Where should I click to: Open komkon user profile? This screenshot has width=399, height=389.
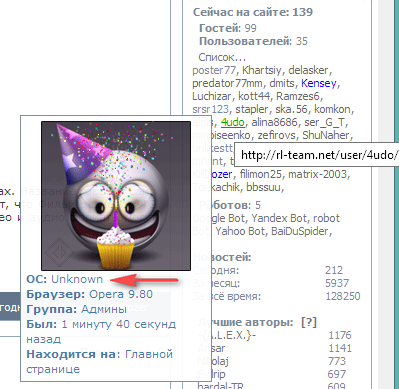332,109
